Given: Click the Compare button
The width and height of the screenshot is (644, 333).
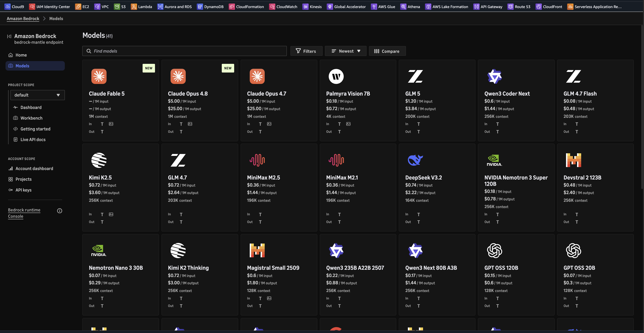Looking at the screenshot, I should tap(387, 51).
